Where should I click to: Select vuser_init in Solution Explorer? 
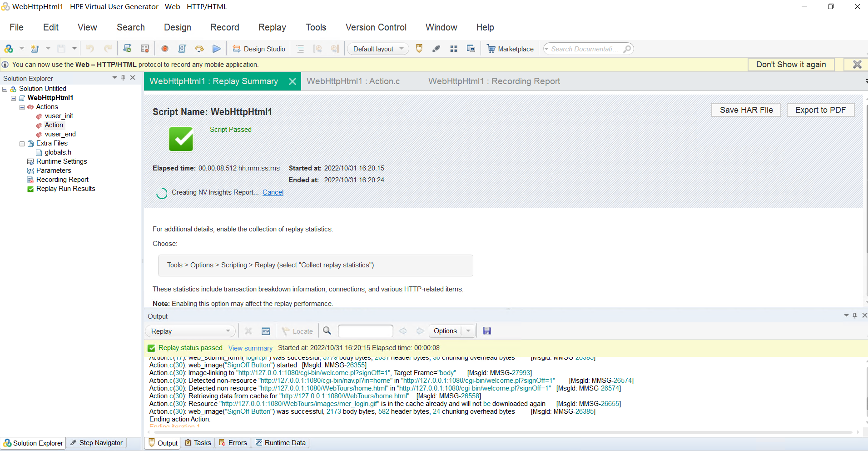(59, 116)
